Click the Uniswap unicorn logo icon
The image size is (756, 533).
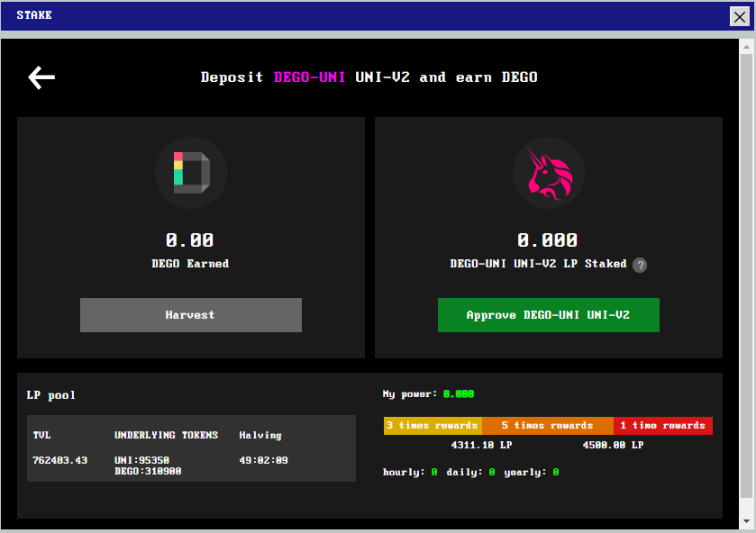(x=549, y=173)
